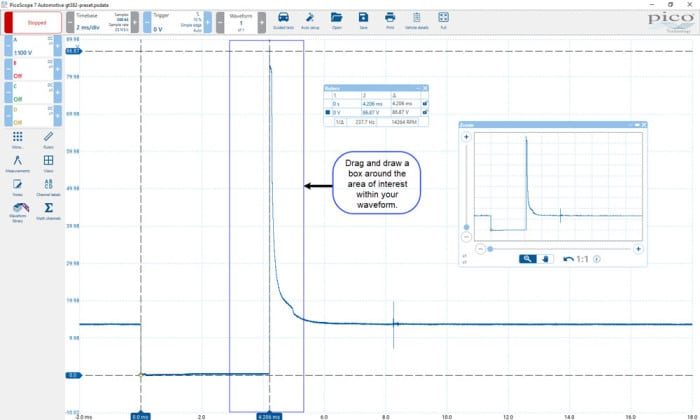Open Channel C Off options
This screenshot has width=700, height=420.
pos(33,92)
